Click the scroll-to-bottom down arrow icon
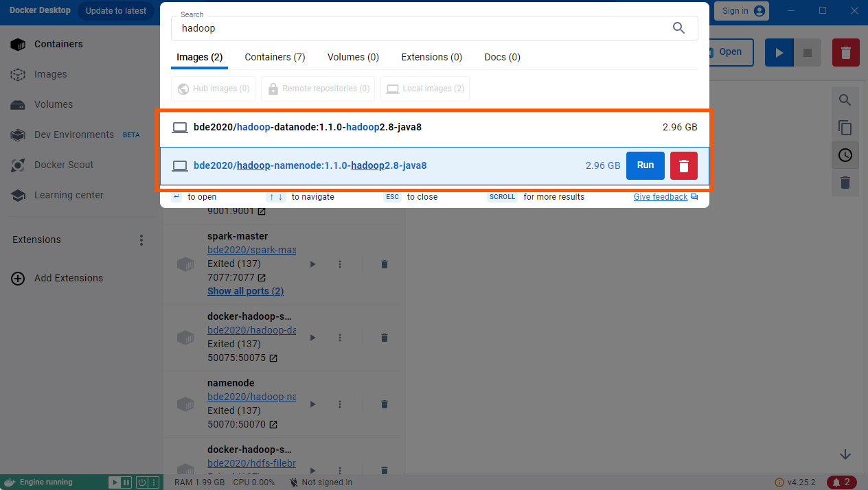This screenshot has height=490, width=868. tap(845, 454)
